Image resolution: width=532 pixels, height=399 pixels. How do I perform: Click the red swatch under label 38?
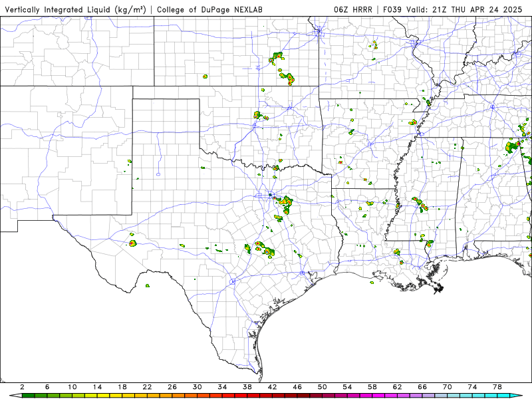(x=254, y=396)
